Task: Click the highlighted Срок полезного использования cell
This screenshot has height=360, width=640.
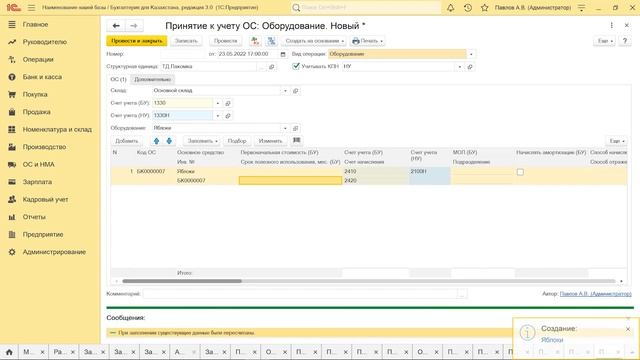Action: [290, 180]
